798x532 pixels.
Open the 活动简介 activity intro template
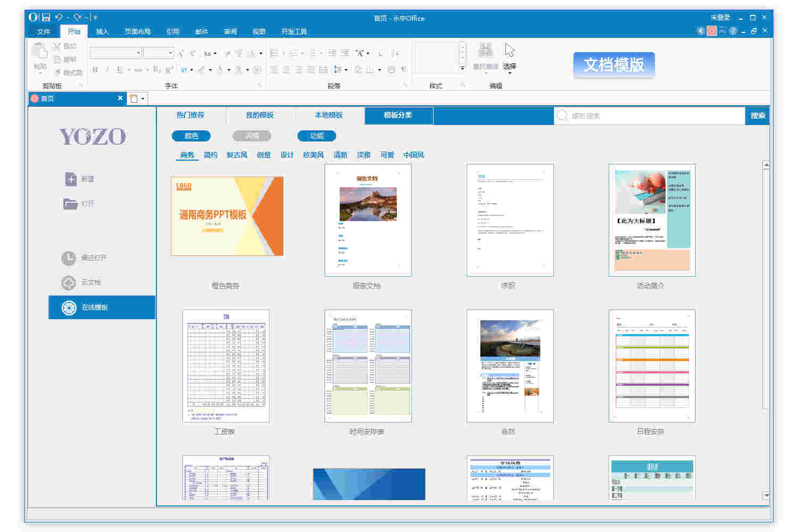click(652, 220)
